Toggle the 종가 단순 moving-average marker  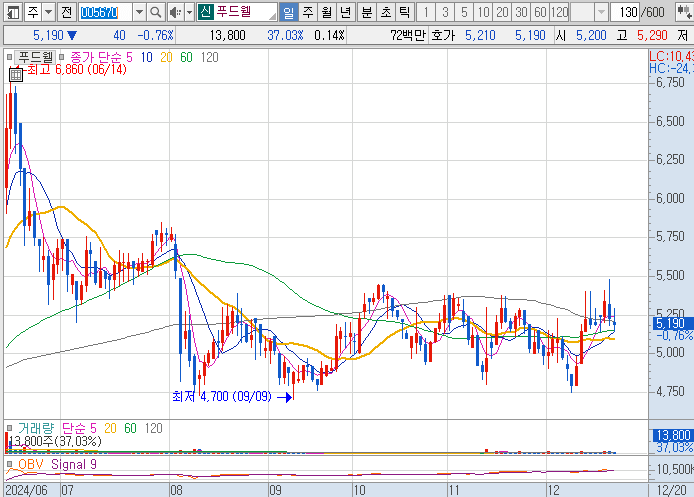pos(62,57)
